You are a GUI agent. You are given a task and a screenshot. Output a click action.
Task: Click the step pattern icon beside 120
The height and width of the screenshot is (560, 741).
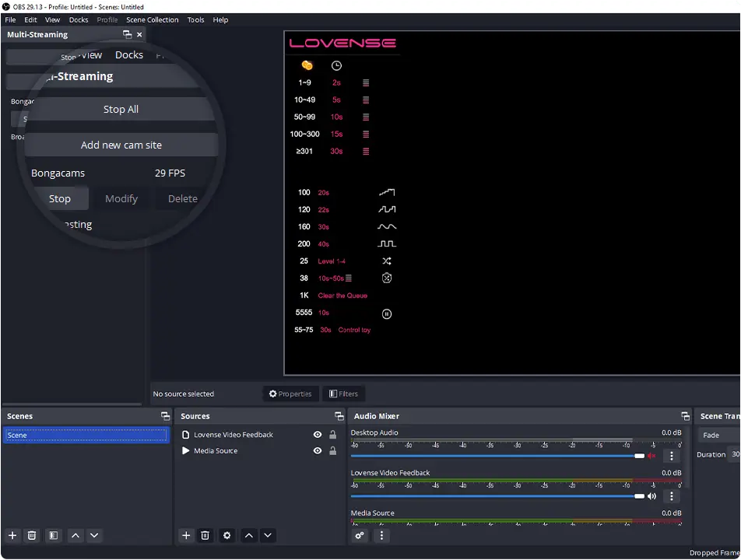(x=387, y=210)
